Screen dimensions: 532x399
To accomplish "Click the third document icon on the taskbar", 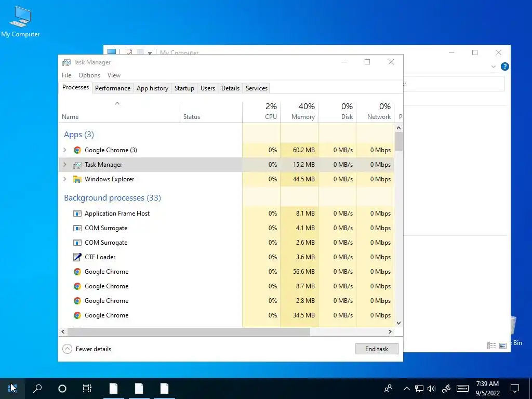I will tap(164, 389).
